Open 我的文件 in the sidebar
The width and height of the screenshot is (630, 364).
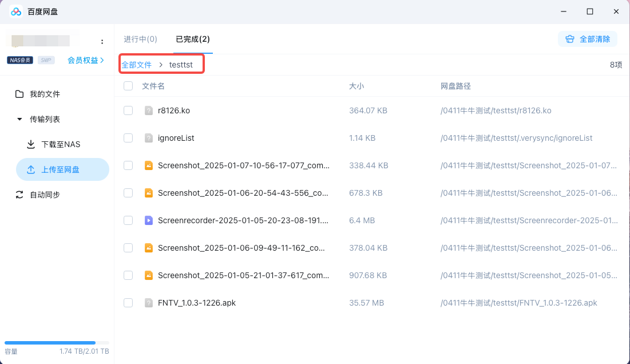coord(45,94)
